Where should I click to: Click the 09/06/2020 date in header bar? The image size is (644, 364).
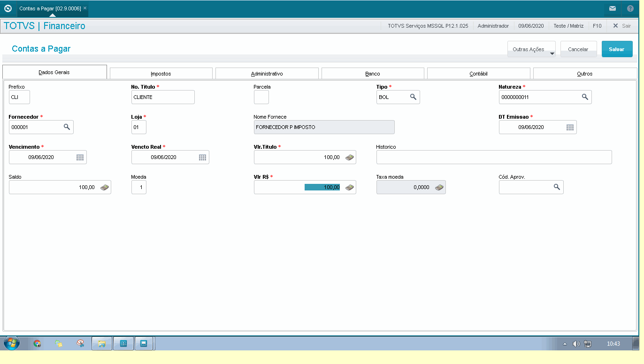[531, 26]
